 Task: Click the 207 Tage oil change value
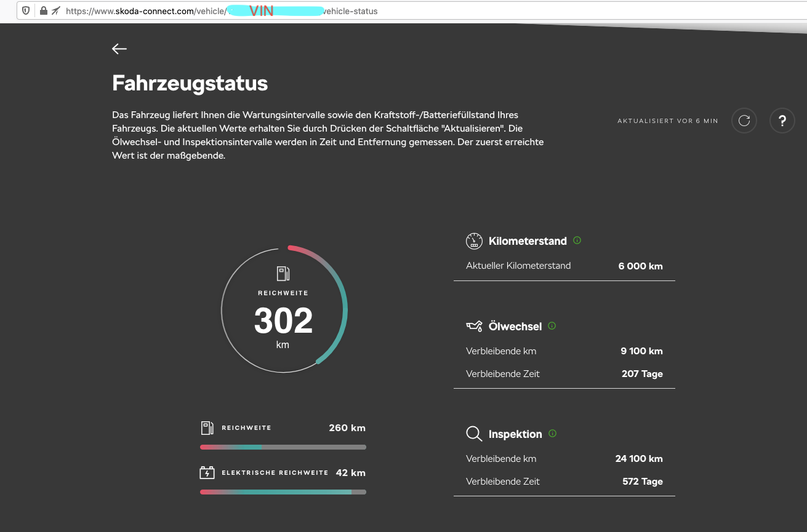point(642,374)
